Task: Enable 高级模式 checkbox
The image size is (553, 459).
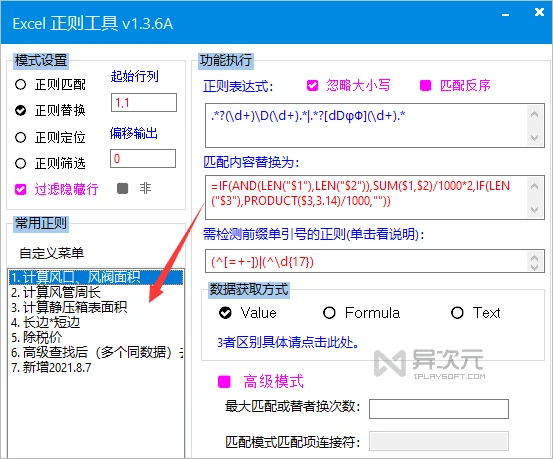Action: click(224, 382)
